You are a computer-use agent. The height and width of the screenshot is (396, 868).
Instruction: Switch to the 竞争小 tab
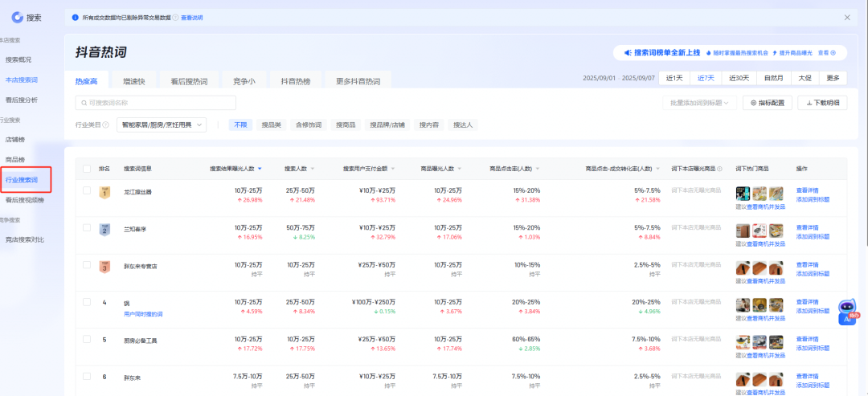tap(244, 81)
